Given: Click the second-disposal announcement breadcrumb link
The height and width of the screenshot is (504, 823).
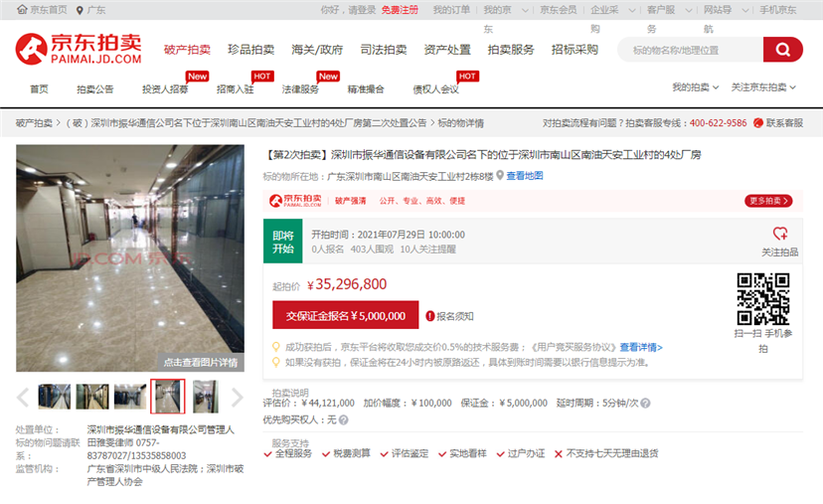Looking at the screenshot, I should [x=247, y=123].
